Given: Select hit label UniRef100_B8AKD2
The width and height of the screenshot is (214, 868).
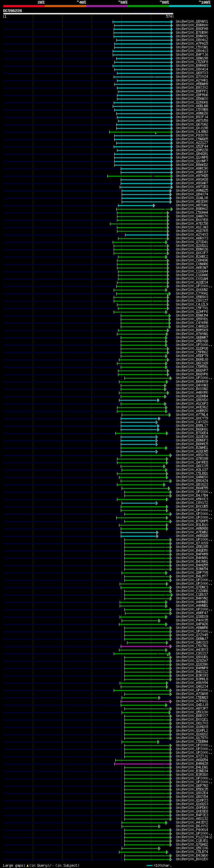Looking at the screenshot, I should pyautogui.click(x=192, y=165).
